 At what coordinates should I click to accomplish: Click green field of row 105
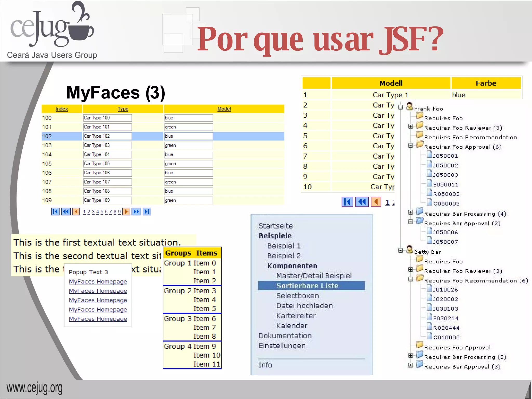coord(189,164)
